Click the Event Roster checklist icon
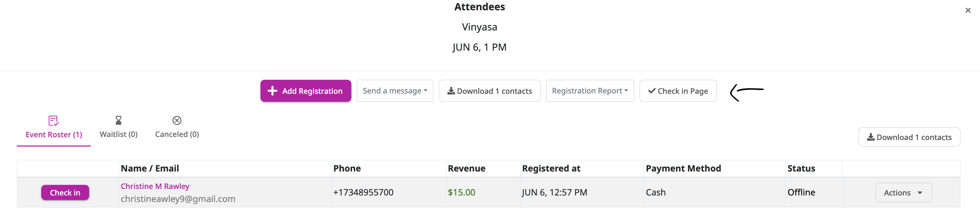Image resolution: width=980 pixels, height=215 pixels. pos(54,121)
